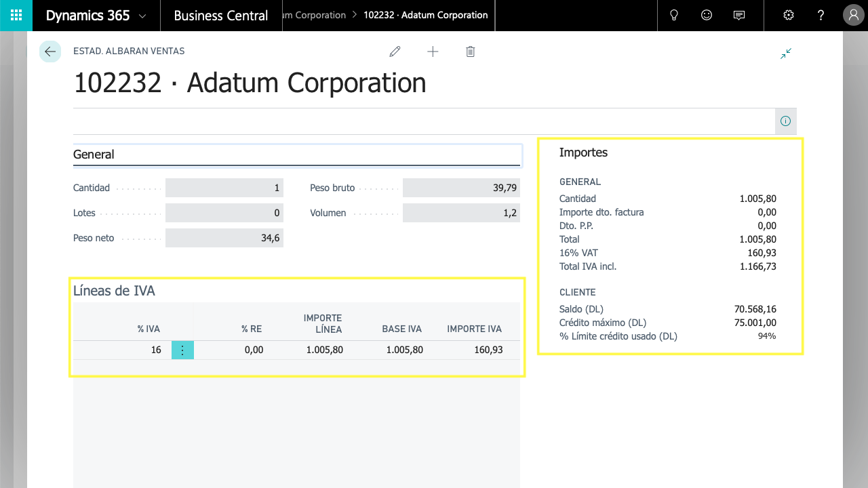Collapse the General section header
The height and width of the screenshot is (488, 868).
pos(94,155)
